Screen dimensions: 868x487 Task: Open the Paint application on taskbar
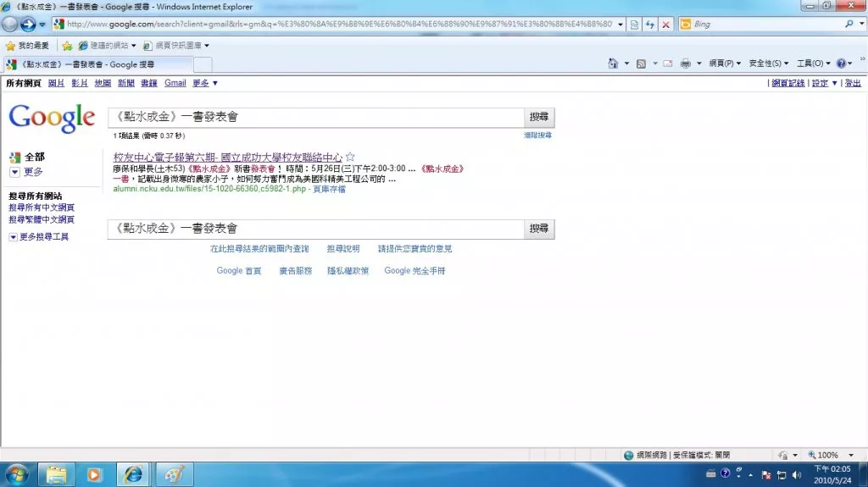click(174, 475)
